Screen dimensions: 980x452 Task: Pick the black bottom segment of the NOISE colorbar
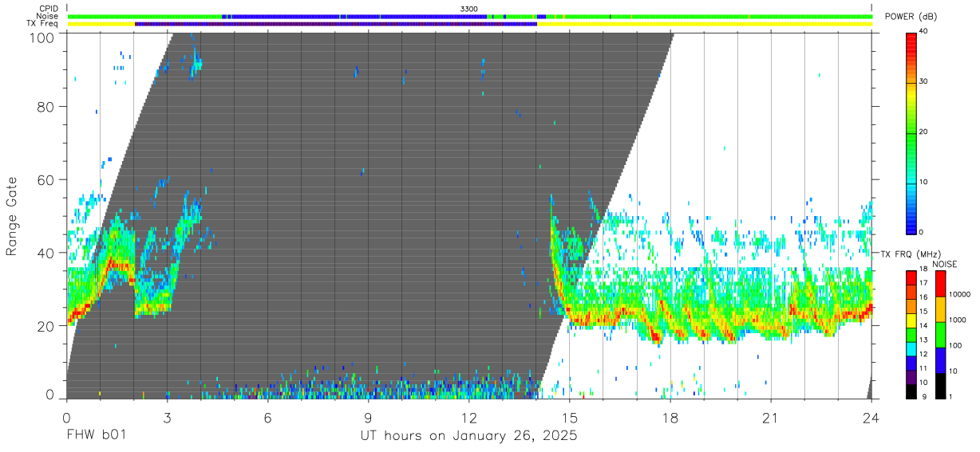[941, 386]
